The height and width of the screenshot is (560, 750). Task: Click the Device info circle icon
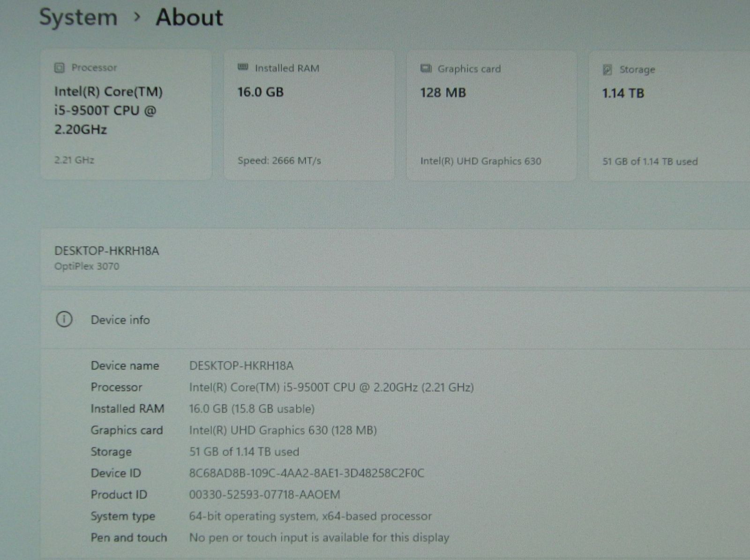[64, 320]
